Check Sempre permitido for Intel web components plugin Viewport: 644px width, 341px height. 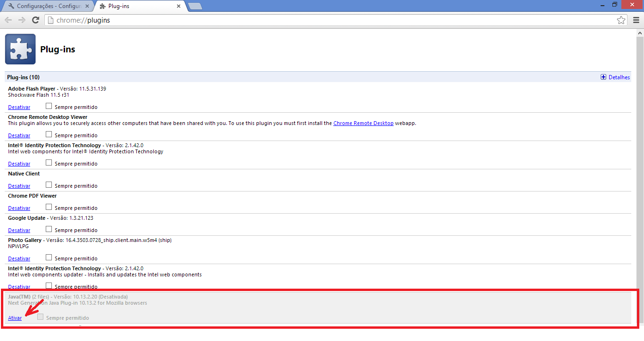[x=49, y=163]
